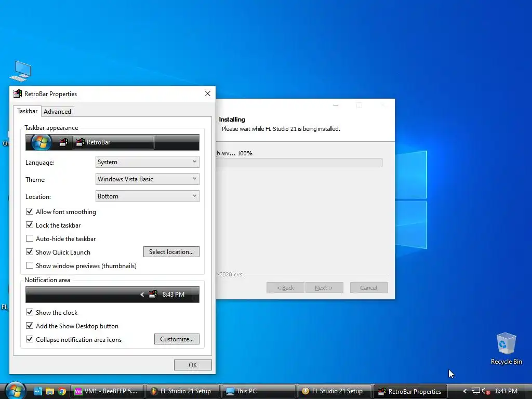Toggle Allow font smoothing checkbox
The height and width of the screenshot is (399, 532).
click(x=30, y=211)
